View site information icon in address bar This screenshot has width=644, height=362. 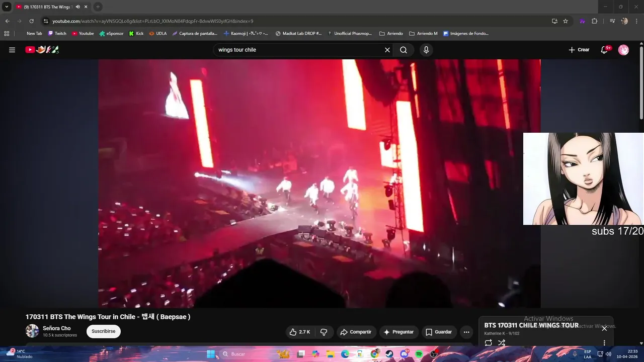point(46,21)
